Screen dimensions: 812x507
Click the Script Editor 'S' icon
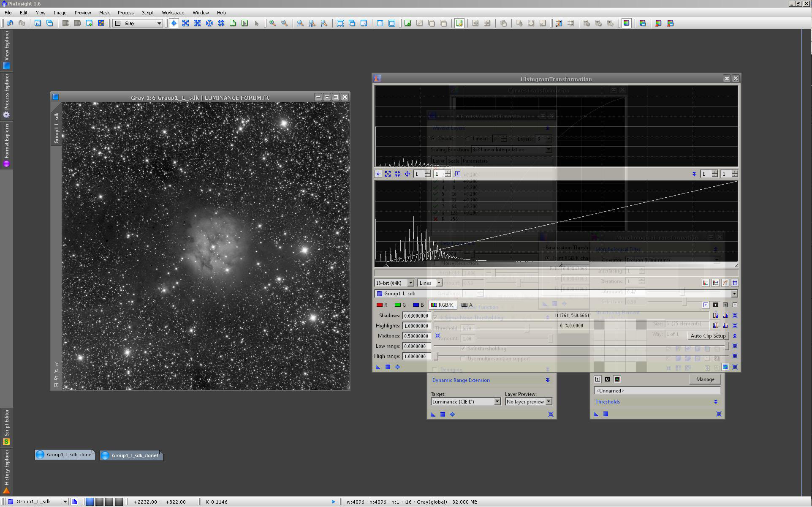point(6,442)
